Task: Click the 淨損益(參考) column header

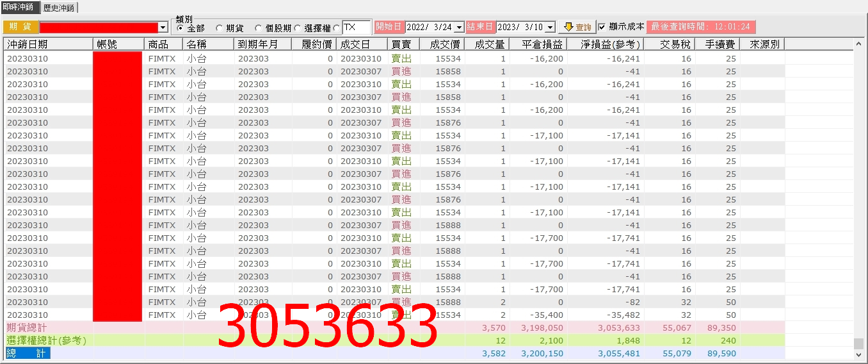Action: tap(605, 44)
